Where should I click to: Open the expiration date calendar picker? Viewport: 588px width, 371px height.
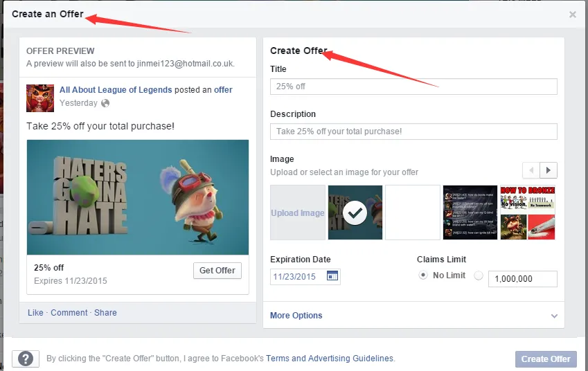tap(332, 276)
